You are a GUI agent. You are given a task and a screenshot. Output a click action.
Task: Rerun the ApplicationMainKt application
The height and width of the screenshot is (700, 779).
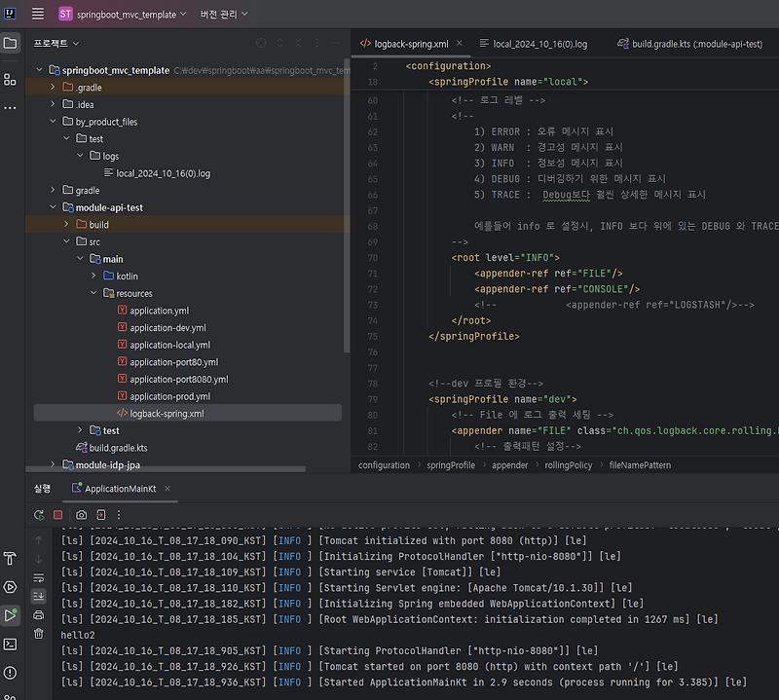39,515
